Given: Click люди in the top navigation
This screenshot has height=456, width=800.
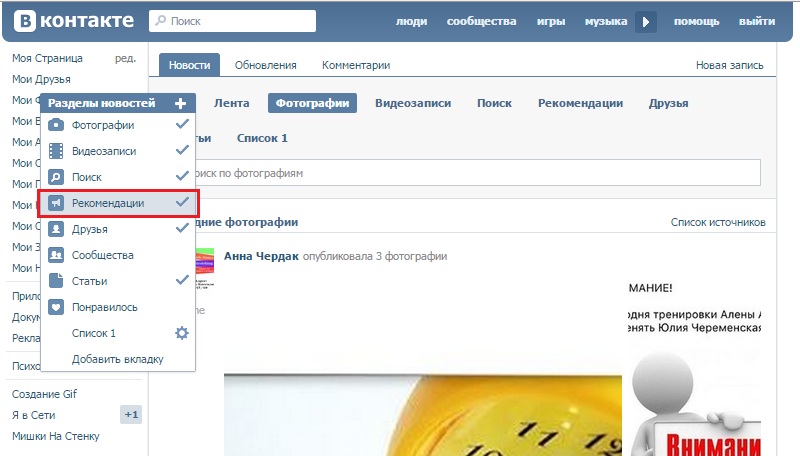Looking at the screenshot, I should tap(411, 21).
